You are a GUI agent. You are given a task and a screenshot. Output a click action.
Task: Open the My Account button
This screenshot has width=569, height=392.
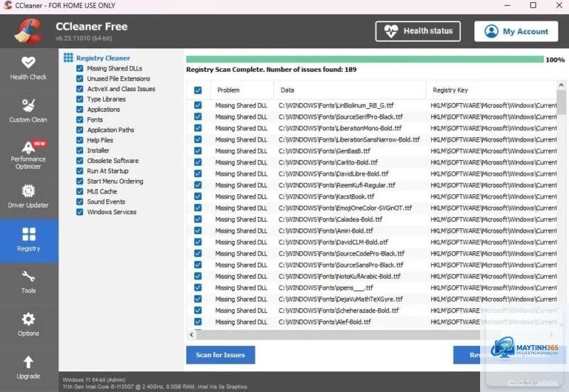click(x=516, y=31)
